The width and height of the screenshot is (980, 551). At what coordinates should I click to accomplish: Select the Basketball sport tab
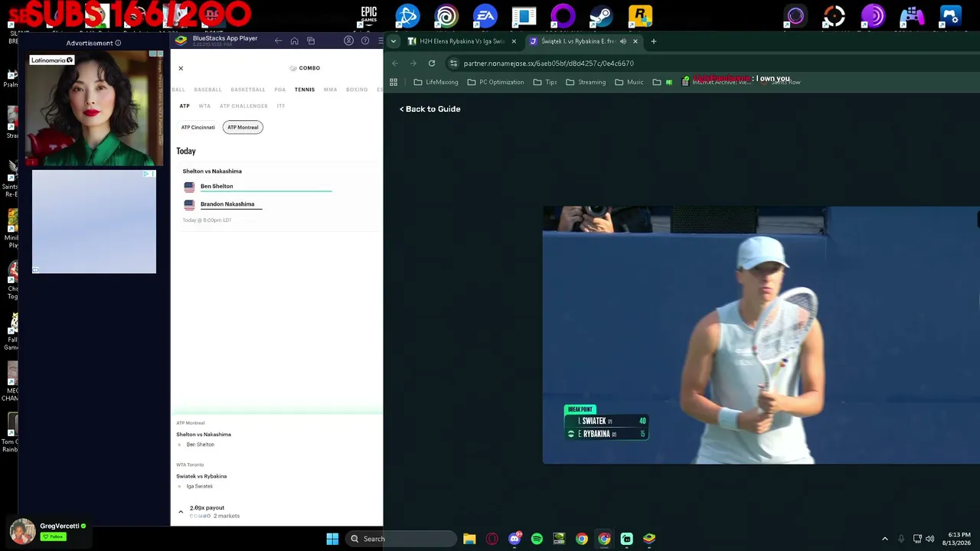pyautogui.click(x=248, y=90)
